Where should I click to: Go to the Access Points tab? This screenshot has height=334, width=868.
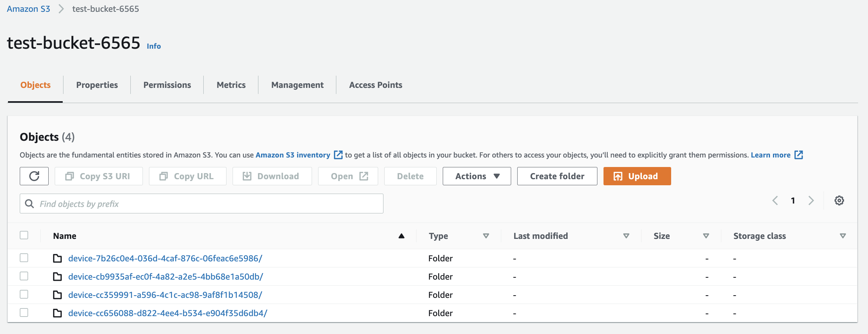pos(375,85)
